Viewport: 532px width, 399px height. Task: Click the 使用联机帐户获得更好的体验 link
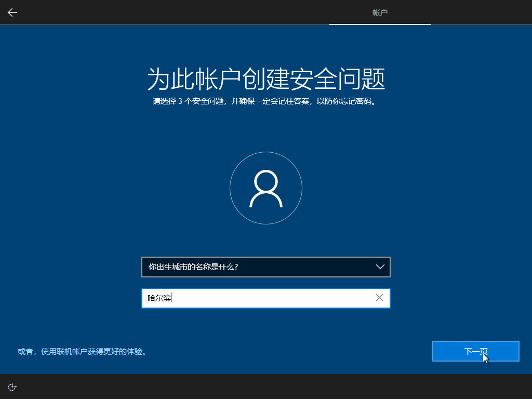tap(82, 352)
